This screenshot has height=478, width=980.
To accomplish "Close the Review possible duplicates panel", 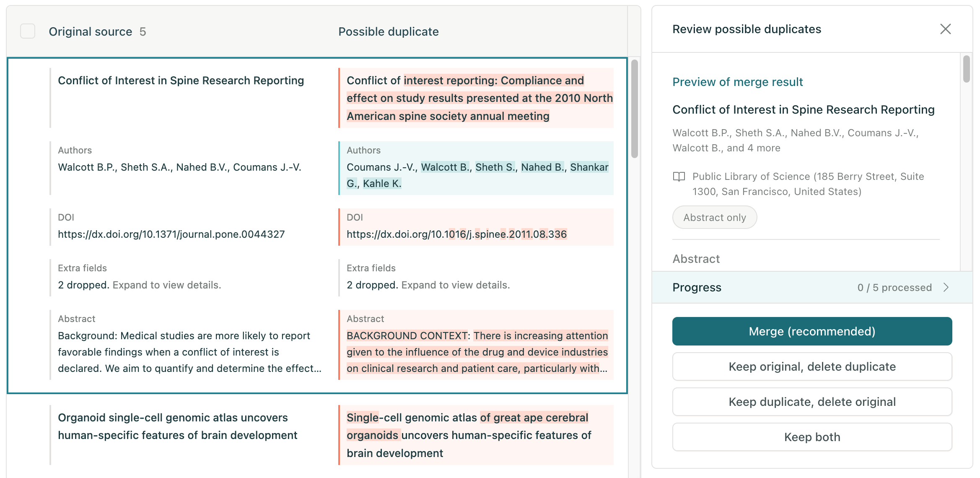I will (945, 29).
